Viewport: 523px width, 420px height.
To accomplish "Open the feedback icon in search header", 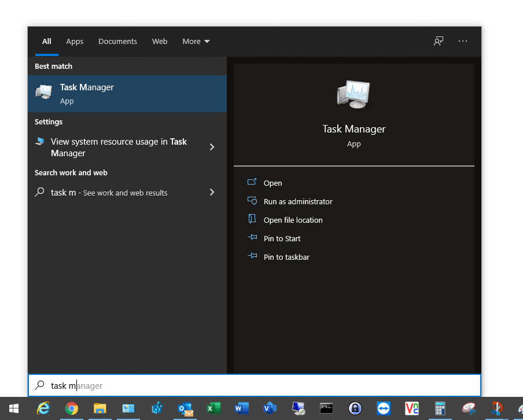I will coord(439,42).
